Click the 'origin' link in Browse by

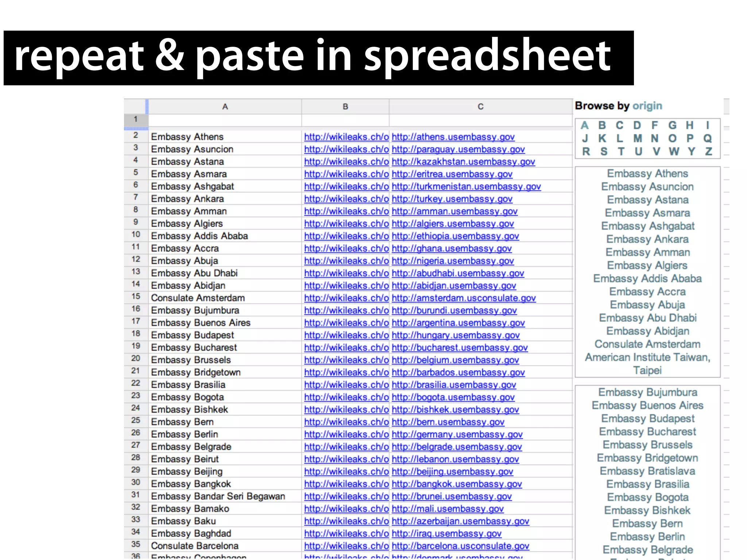[647, 106]
